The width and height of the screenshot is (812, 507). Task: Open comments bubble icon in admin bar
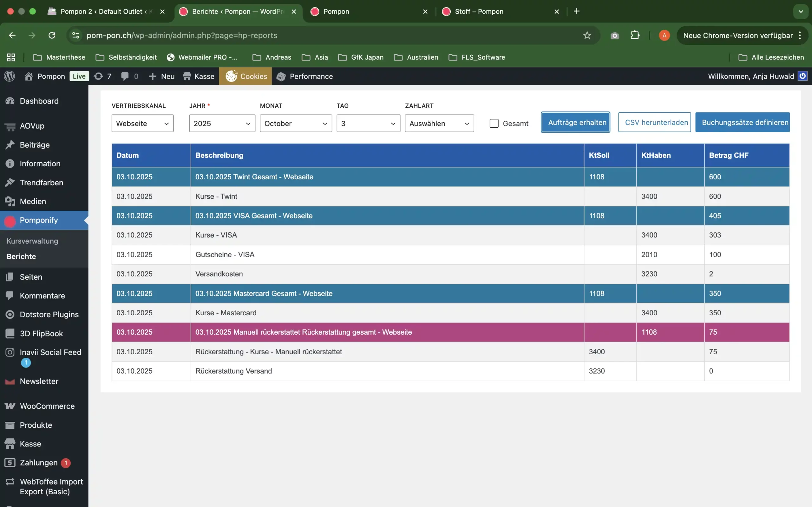125,76
